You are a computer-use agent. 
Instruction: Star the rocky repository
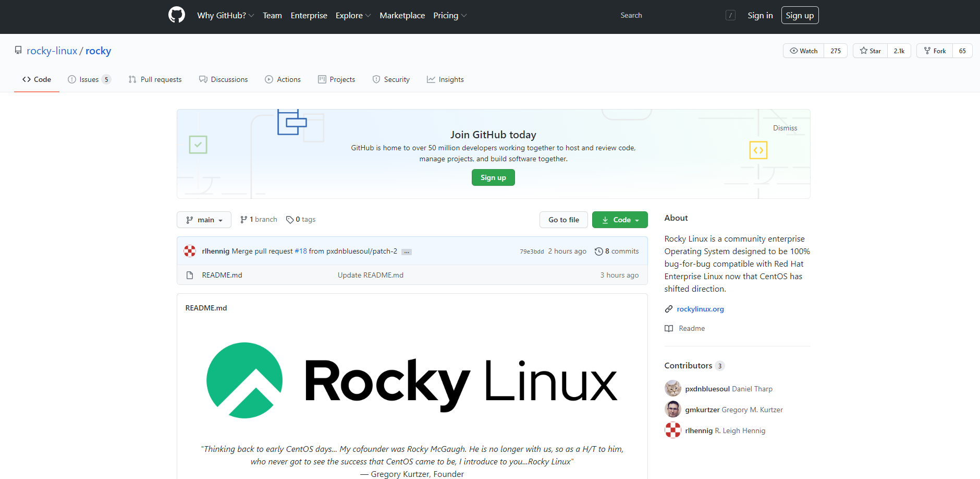(869, 50)
